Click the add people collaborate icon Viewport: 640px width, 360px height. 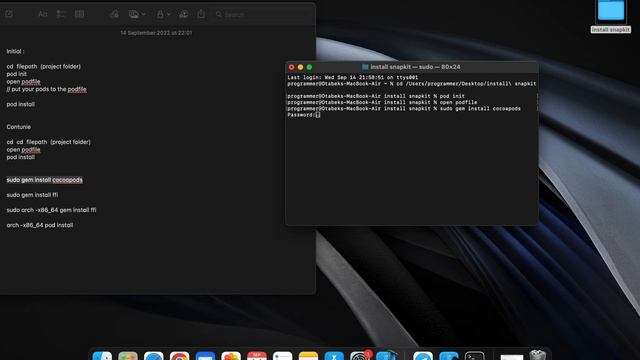pos(184,14)
